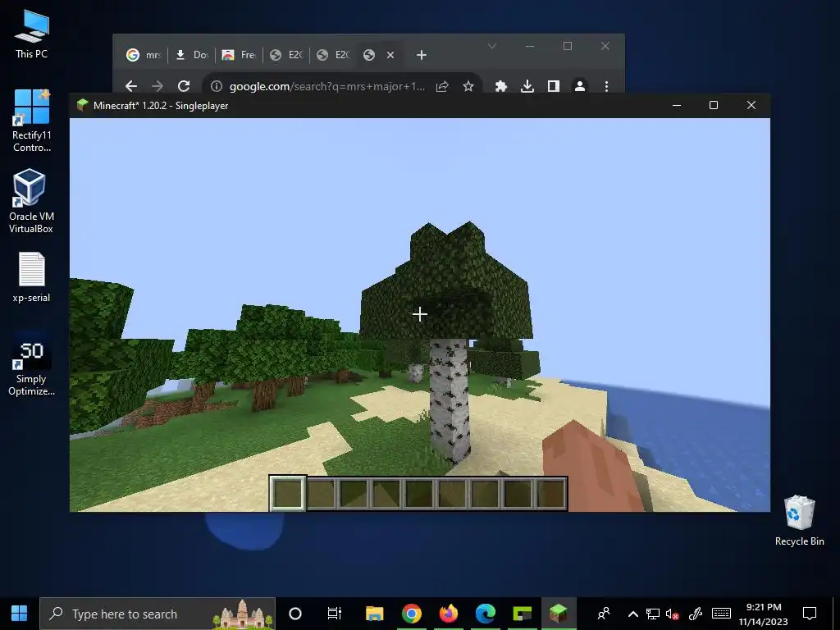This screenshot has height=630, width=840.
Task: Open Chrome downloads icon
Action: click(527, 86)
